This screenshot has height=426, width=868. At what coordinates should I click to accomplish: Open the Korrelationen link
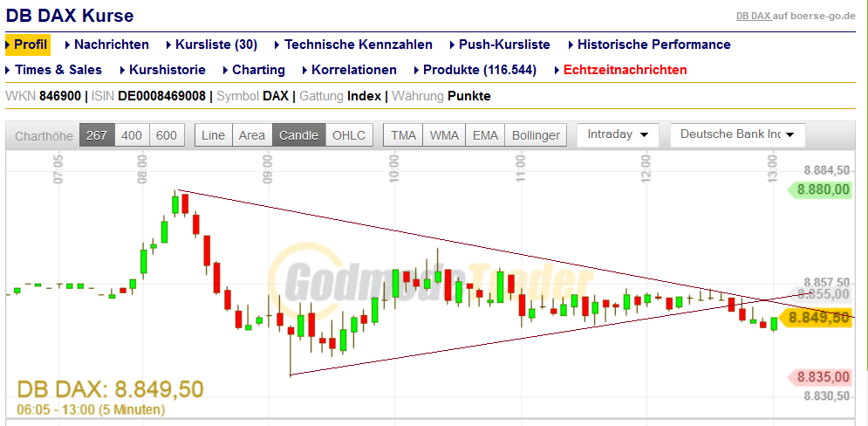(x=353, y=70)
